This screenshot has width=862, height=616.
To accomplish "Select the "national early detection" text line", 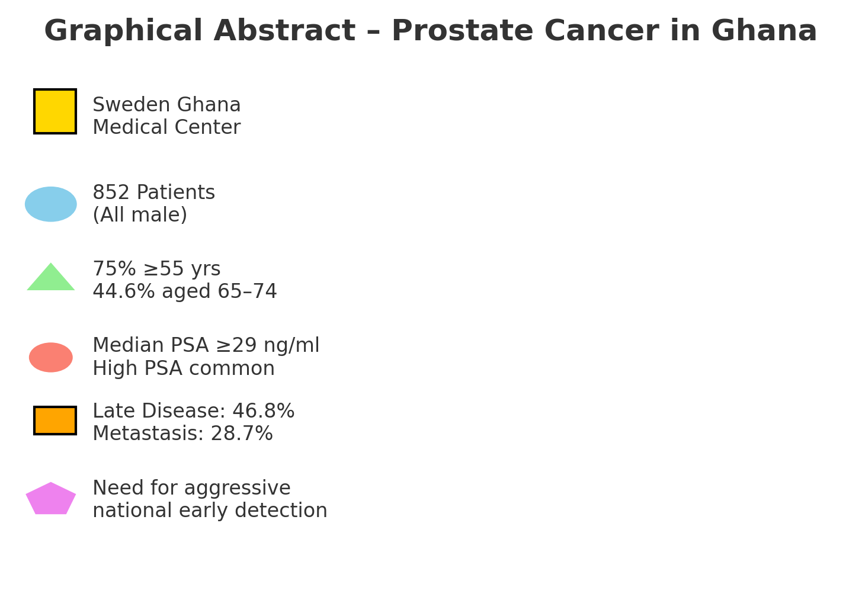I will [x=210, y=511].
